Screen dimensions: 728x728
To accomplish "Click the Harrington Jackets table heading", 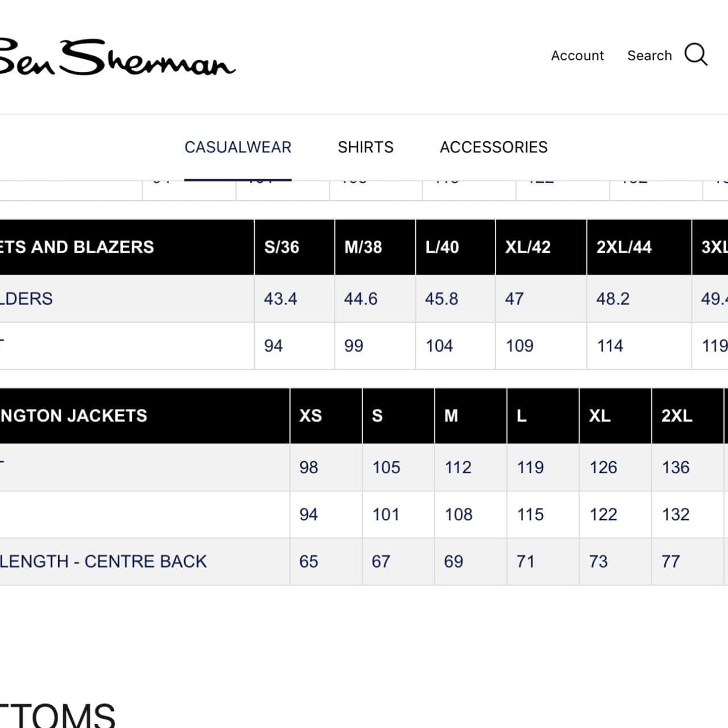I will click(74, 416).
